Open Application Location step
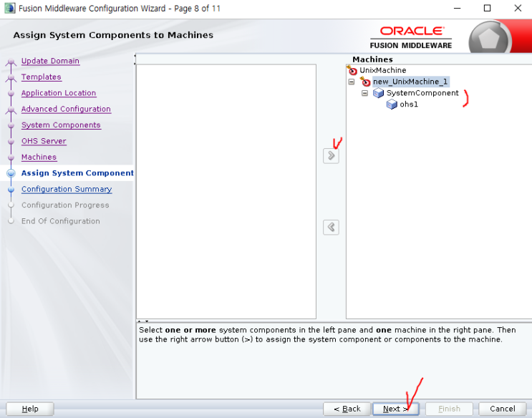532x418 pixels. (59, 93)
